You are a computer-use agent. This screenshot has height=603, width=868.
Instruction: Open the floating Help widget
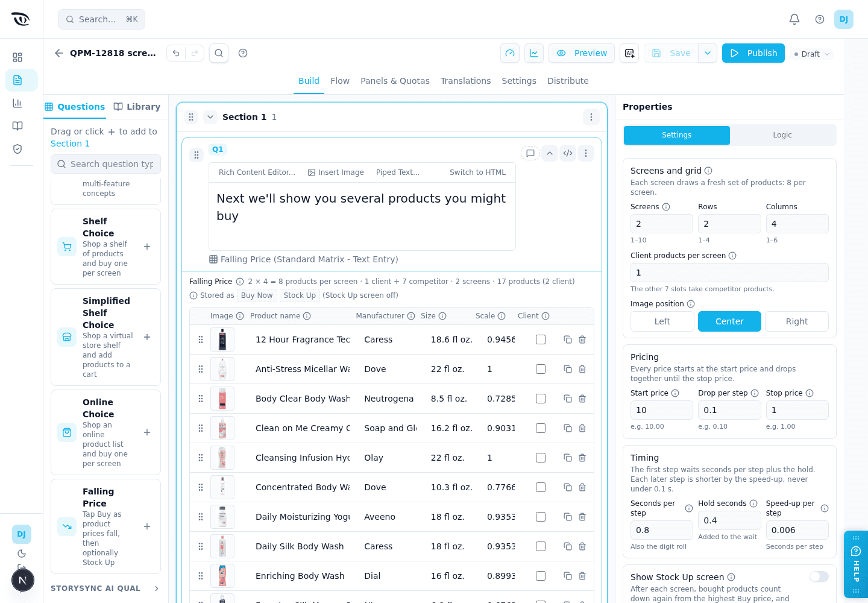click(856, 564)
